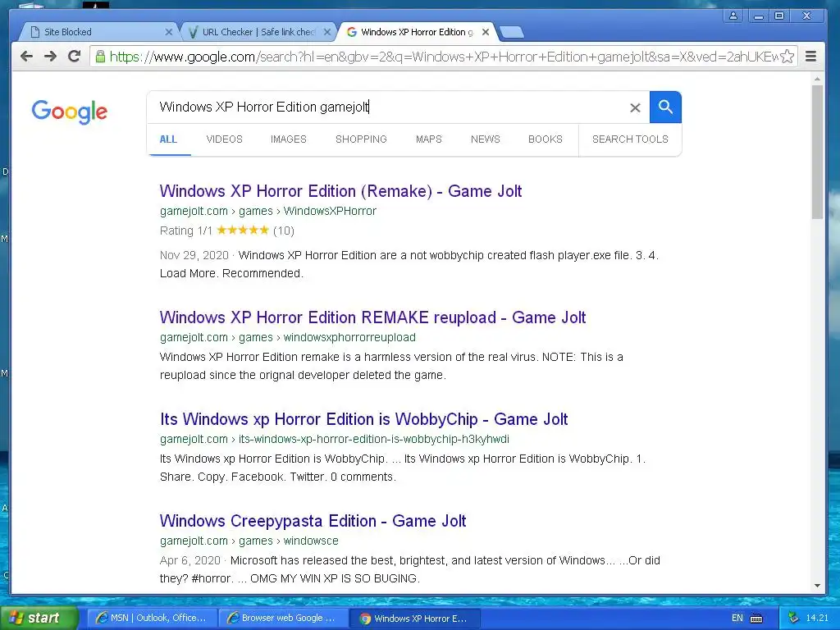Image resolution: width=840 pixels, height=630 pixels.
Task: Go back using the browser back arrow
Action: [x=26, y=57]
